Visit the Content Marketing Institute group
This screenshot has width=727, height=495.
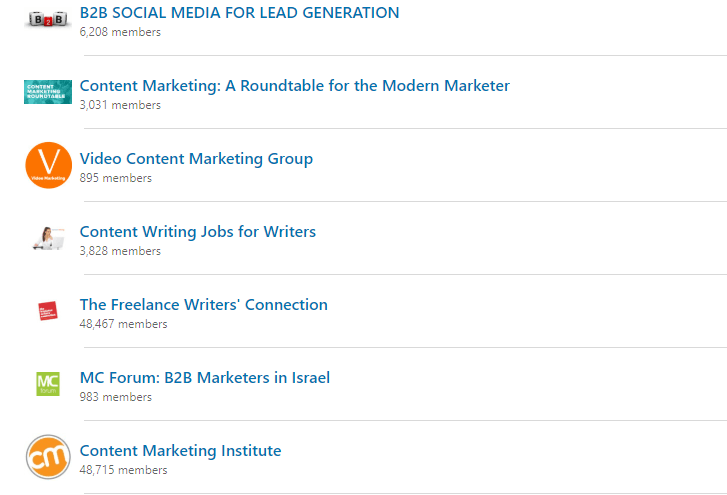(x=180, y=451)
